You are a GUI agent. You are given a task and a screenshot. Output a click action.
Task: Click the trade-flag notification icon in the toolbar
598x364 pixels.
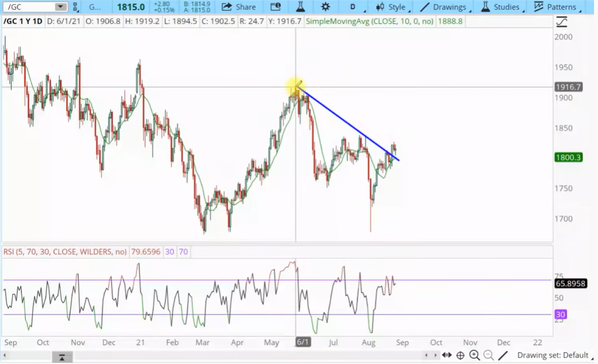pos(276,7)
